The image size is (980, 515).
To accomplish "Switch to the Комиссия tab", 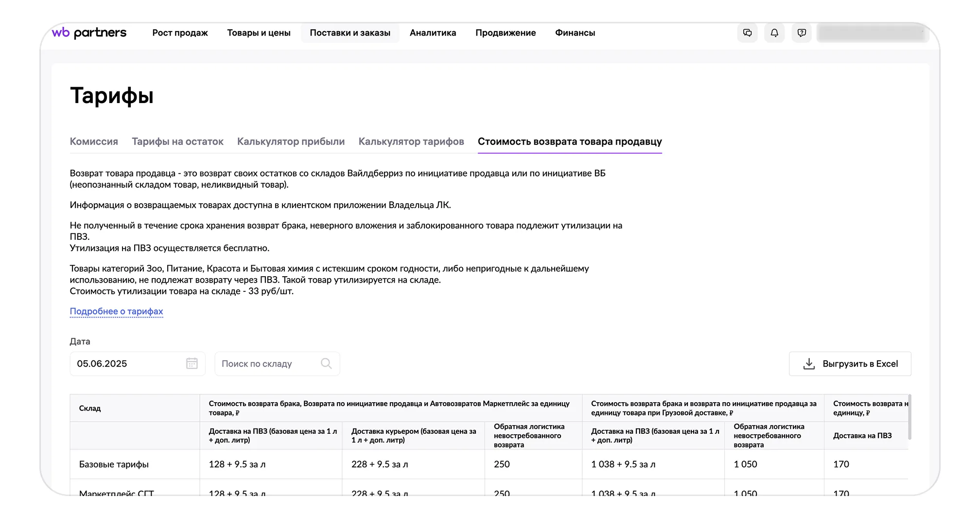I will point(94,142).
